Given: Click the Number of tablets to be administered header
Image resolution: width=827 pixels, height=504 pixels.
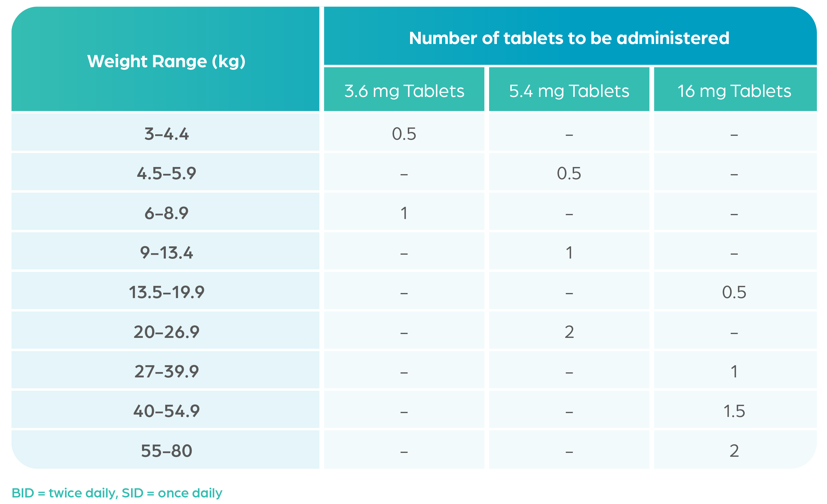Looking at the screenshot, I should pyautogui.click(x=569, y=38).
